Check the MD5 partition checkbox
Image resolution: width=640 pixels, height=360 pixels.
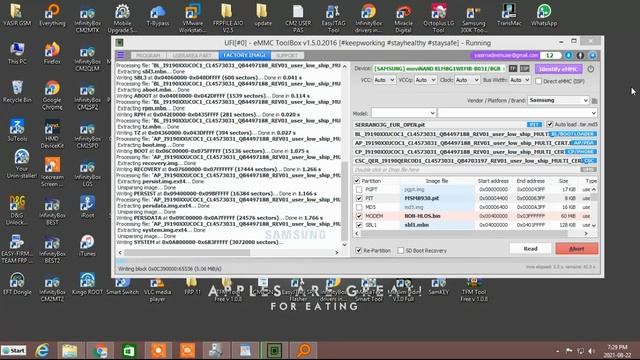pyautogui.click(x=359, y=207)
